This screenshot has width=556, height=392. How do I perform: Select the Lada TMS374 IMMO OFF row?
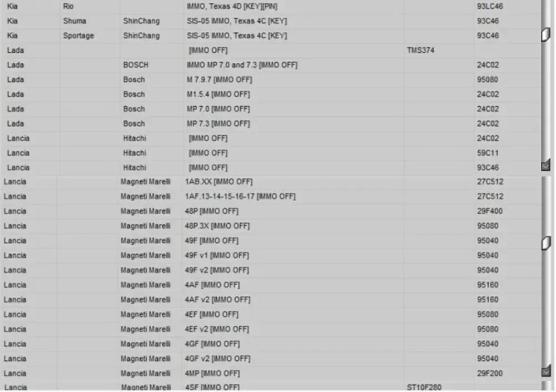pyautogui.click(x=271, y=51)
